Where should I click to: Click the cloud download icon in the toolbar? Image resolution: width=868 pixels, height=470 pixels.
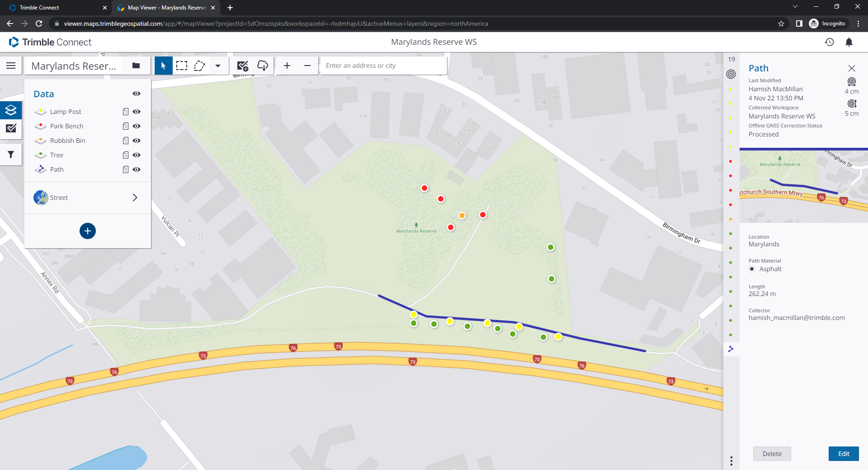(x=262, y=66)
